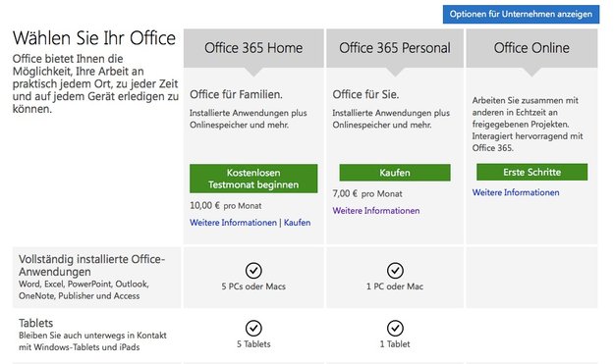Click checkmark icon above '5 Tablets'
Screen dimensions: 614x364
[x=253, y=328]
